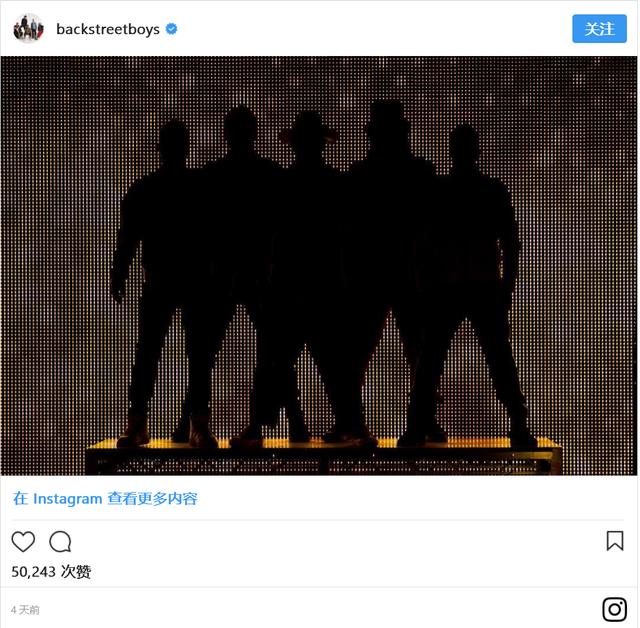
Task: Open 在 Instagram 查看更多内容 link
Action: click(x=105, y=499)
